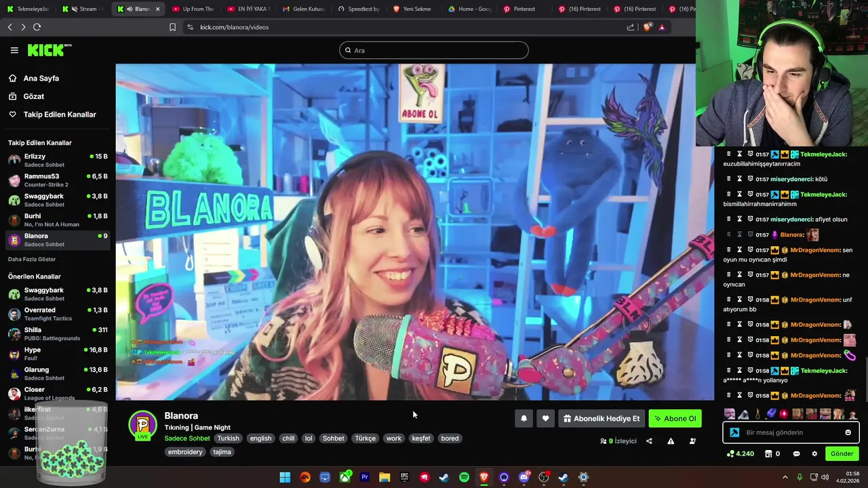Reload the page
The image size is (868, 488).
(x=37, y=27)
